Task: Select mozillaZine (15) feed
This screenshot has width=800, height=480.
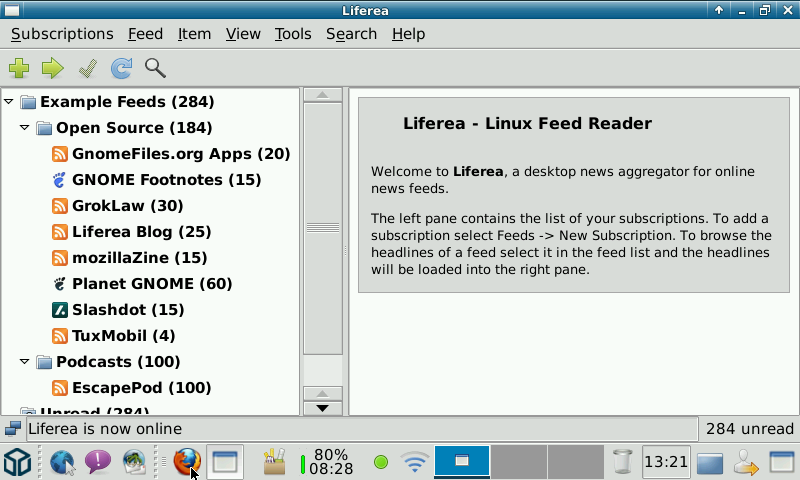Action: tap(139, 258)
